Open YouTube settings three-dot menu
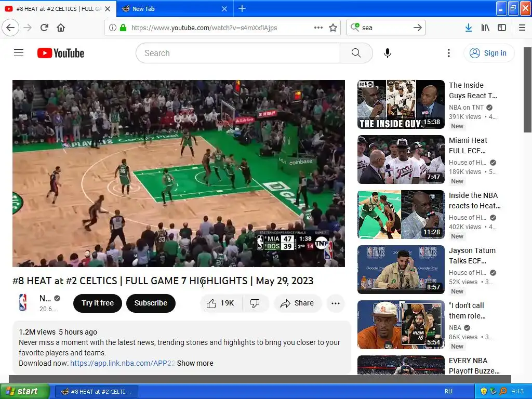 click(448, 53)
